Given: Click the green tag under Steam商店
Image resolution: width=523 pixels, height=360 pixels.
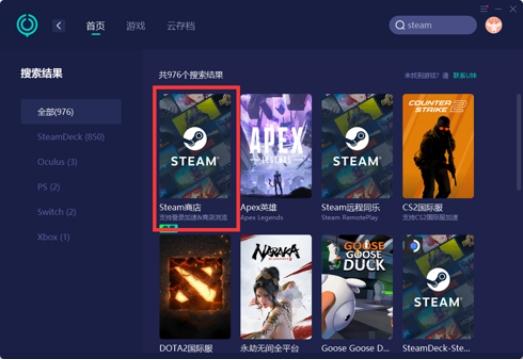Looking at the screenshot, I should pyautogui.click(x=169, y=228).
